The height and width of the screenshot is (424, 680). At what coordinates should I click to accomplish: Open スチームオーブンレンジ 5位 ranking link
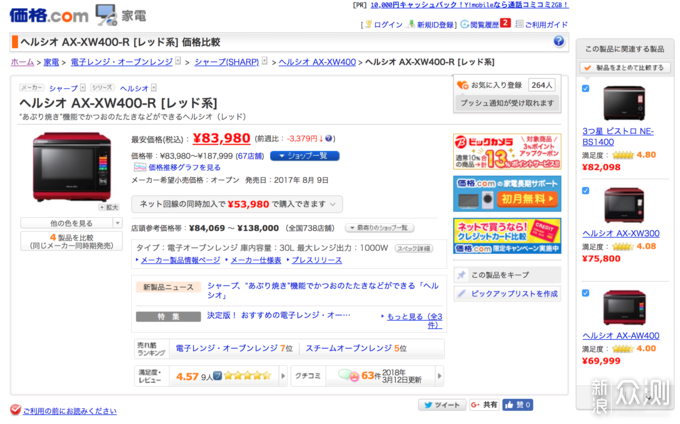pos(356,348)
